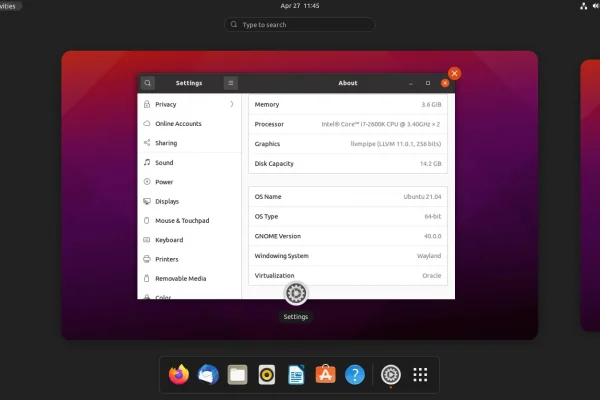Image resolution: width=600 pixels, height=400 pixels.
Task: Click the Mouse & Touchpad icon
Action: tap(147, 220)
